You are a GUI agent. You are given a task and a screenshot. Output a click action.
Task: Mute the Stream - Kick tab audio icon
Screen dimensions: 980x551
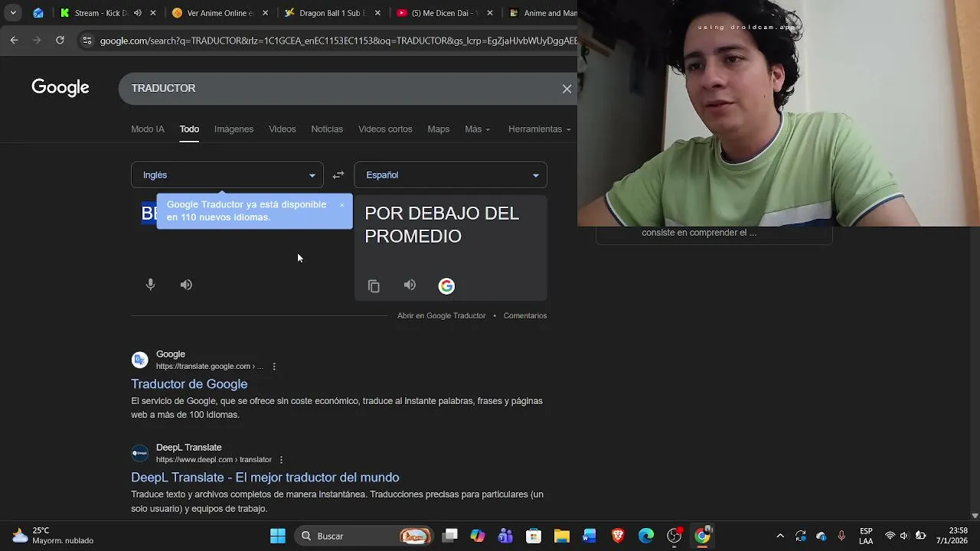point(138,13)
